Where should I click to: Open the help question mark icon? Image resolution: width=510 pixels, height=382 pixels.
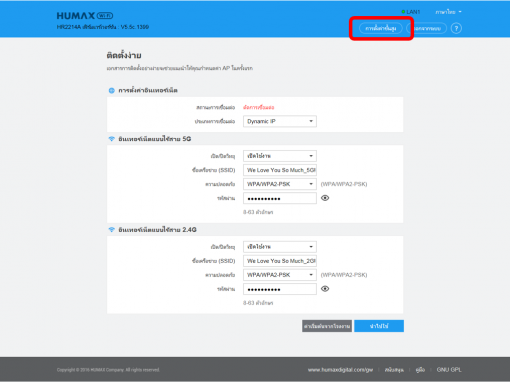pyautogui.click(x=456, y=28)
